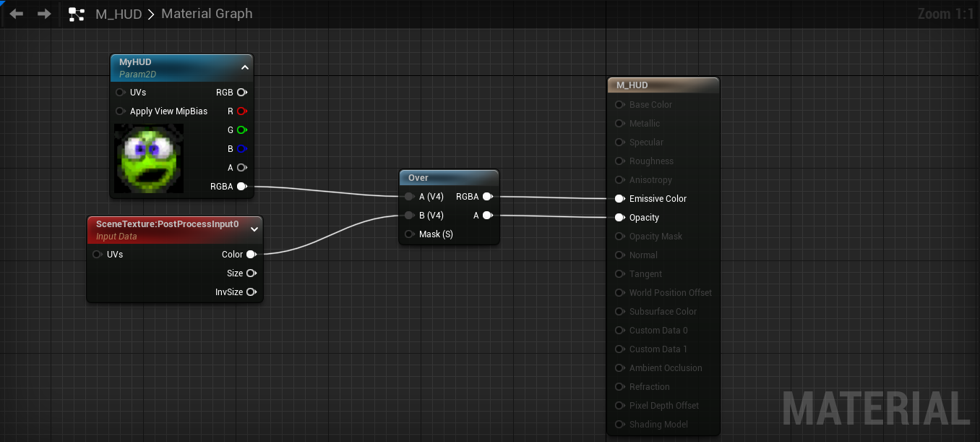Click the Color output pin on SceneTexture node
980x442 pixels.
(251, 254)
